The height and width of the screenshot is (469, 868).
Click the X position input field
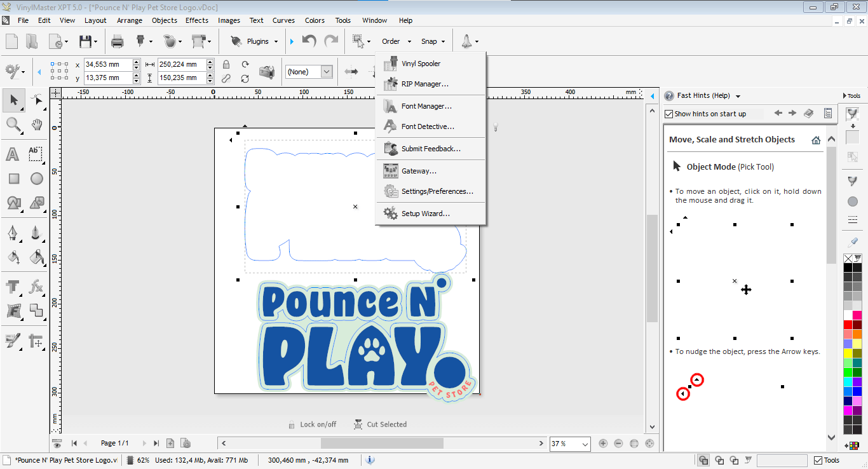pyautogui.click(x=108, y=64)
